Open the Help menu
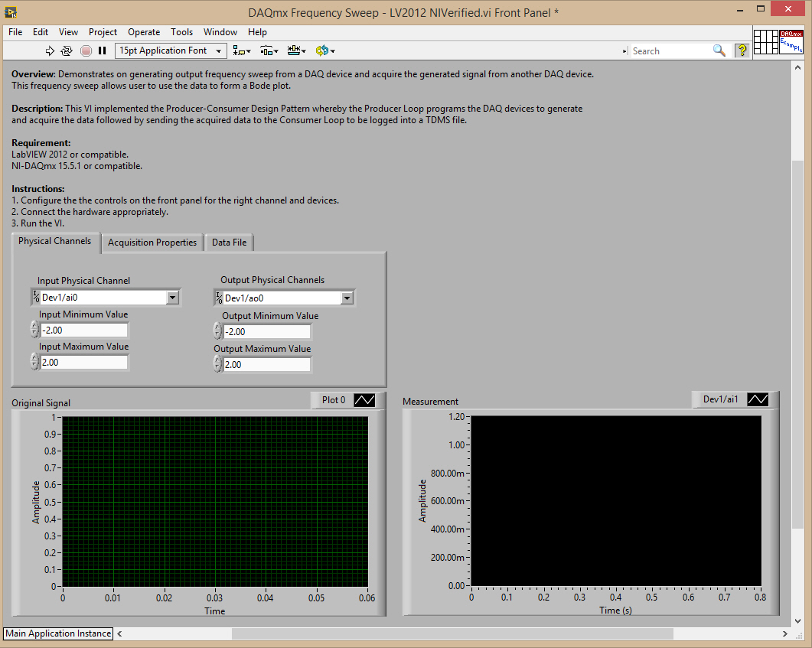 click(257, 32)
